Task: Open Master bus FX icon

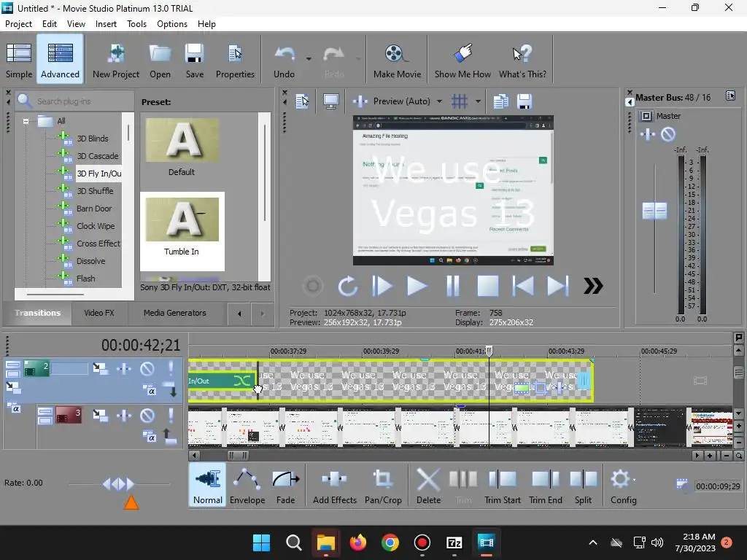Action: [648, 135]
